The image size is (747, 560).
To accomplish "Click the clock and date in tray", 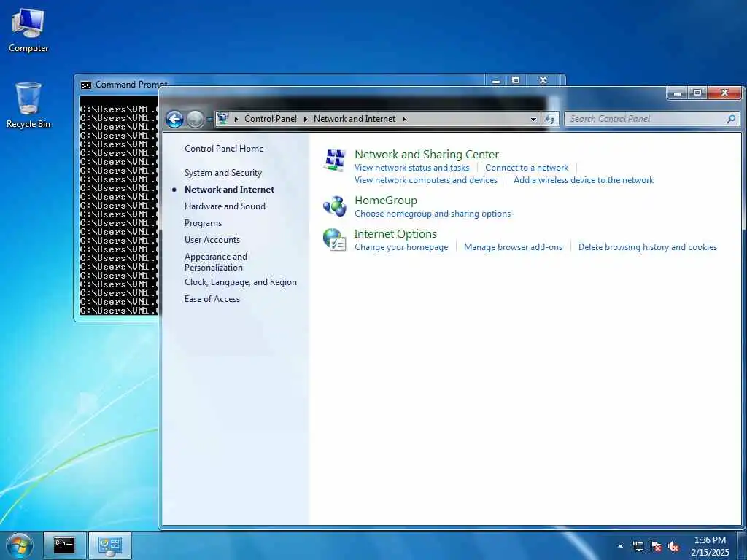I will coord(710,546).
